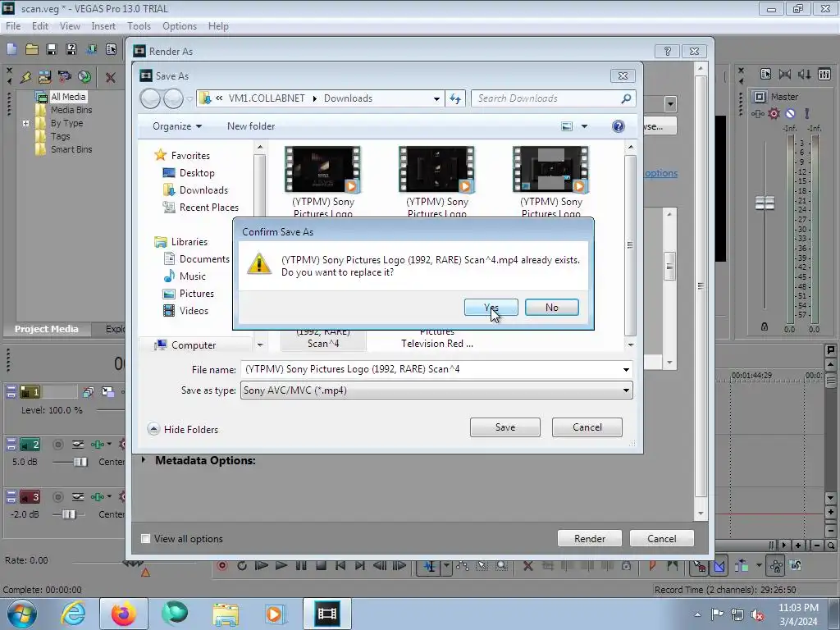Screen dimensions: 840x630
Task: Toggle track 1 minimize/maximize height buttons
Action: point(11,392)
